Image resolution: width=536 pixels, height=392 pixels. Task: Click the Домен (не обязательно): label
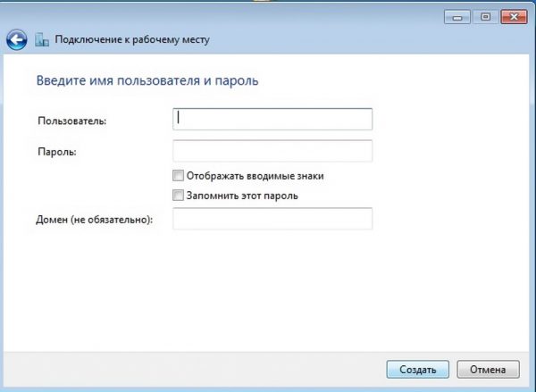(x=95, y=220)
